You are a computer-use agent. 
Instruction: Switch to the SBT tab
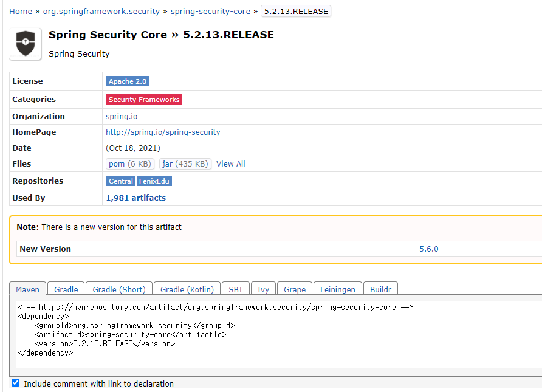236,289
